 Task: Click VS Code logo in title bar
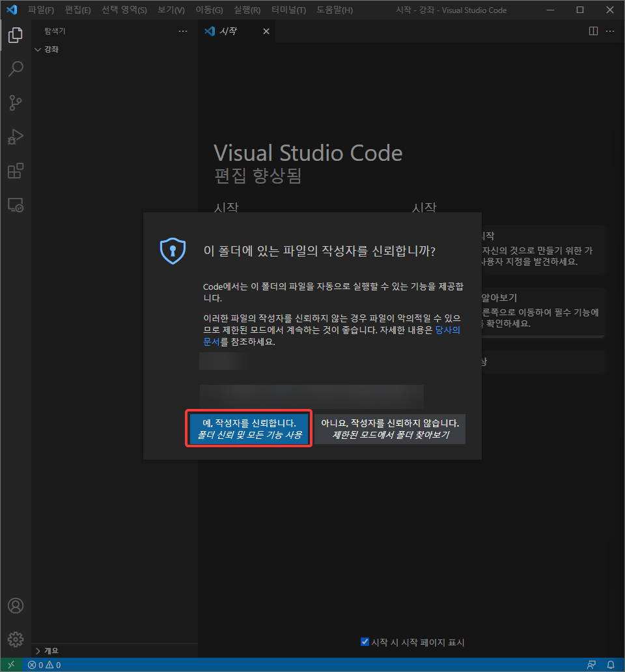click(x=12, y=9)
